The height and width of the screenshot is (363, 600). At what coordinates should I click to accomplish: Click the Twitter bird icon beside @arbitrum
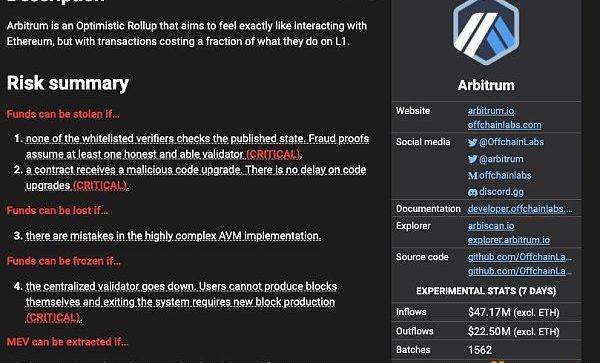click(x=472, y=159)
